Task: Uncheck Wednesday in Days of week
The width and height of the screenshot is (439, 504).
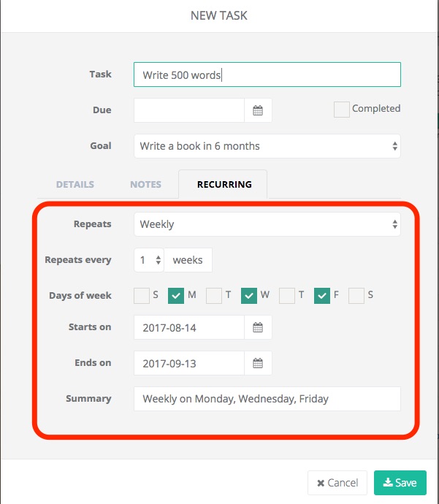Action: pos(248,295)
